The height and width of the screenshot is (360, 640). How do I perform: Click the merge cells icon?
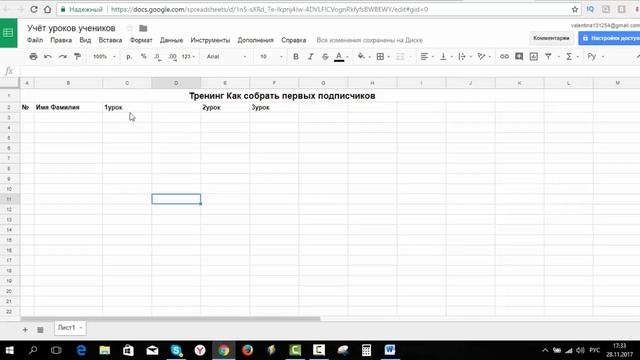tap(400, 57)
